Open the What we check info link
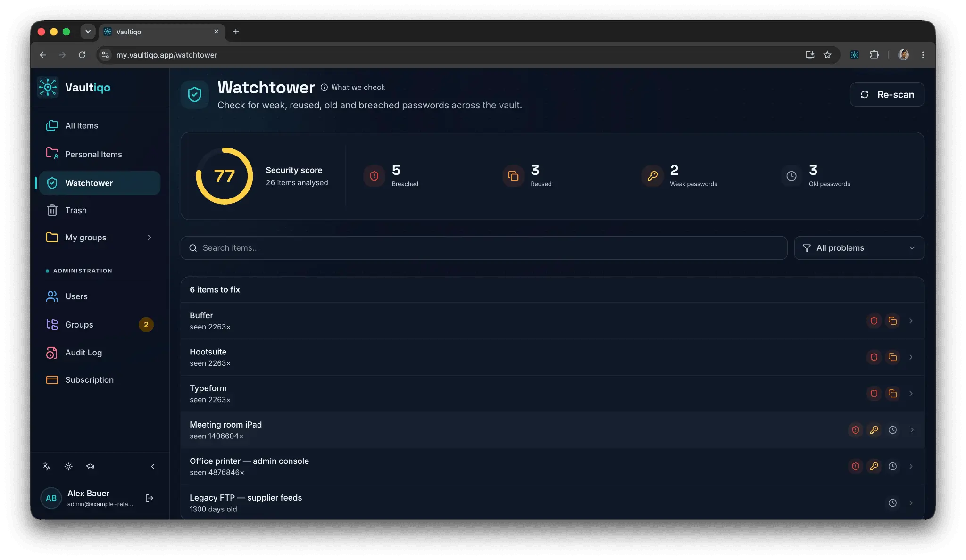 coord(353,87)
